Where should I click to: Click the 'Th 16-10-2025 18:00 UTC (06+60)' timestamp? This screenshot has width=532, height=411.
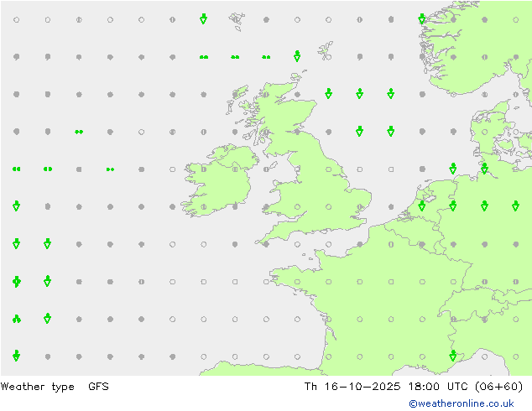[x=413, y=387]
